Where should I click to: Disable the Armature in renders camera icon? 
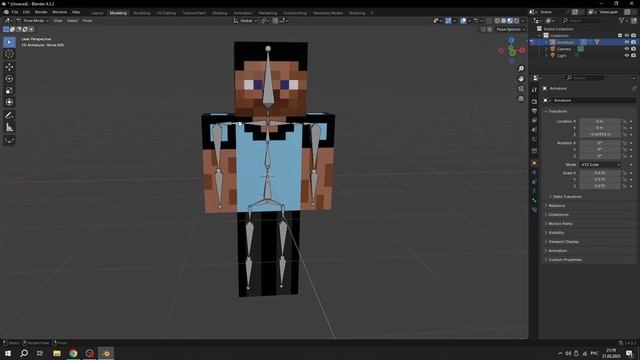point(633,42)
